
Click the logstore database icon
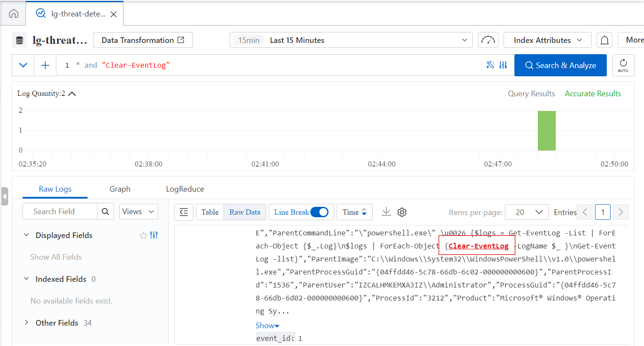click(19, 40)
